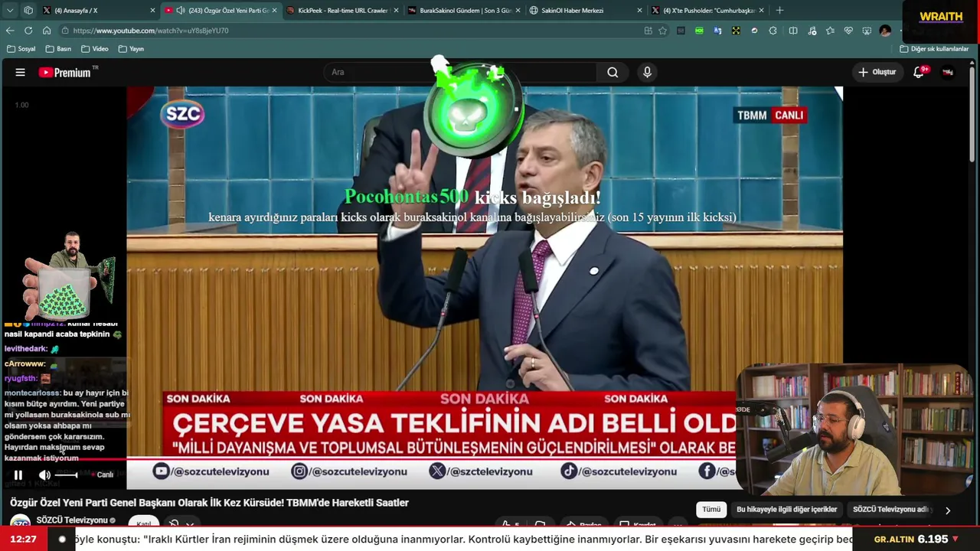Open the BurakSakinol Gündem tab
980x551 pixels.
465,11
